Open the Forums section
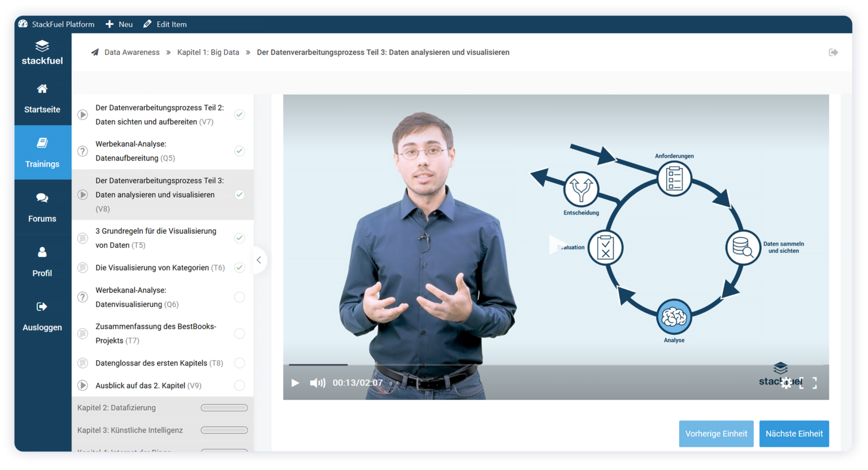868x470 pixels. point(42,207)
